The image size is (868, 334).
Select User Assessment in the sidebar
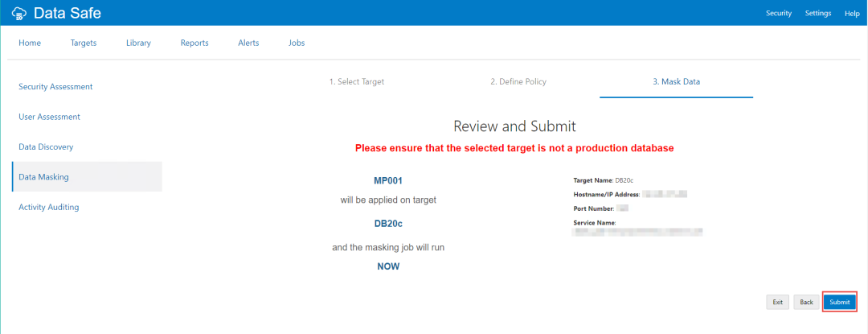tap(49, 117)
